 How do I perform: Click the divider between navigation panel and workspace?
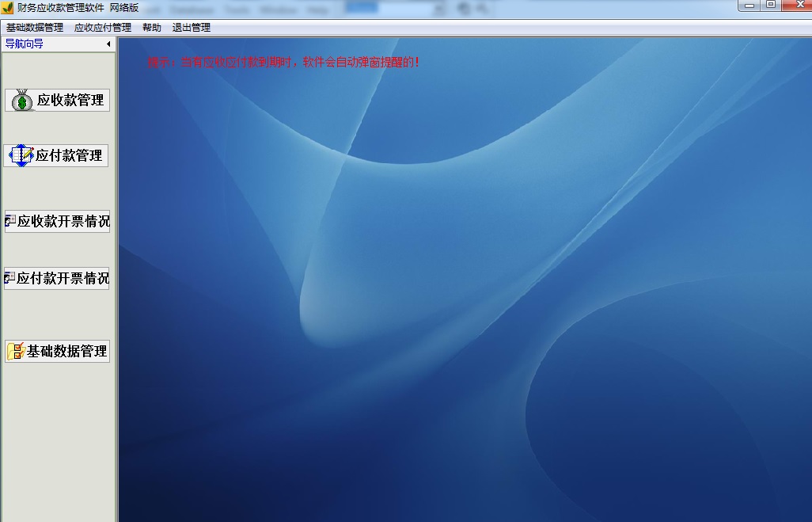pos(117,277)
